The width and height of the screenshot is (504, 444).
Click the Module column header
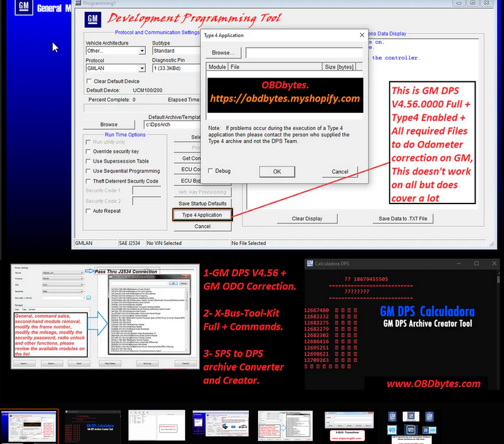coord(217,67)
